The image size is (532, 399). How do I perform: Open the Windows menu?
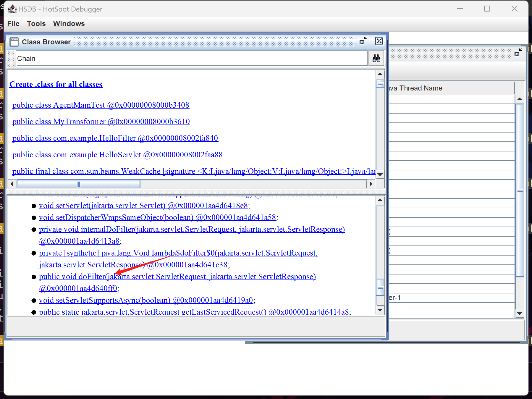pos(69,24)
